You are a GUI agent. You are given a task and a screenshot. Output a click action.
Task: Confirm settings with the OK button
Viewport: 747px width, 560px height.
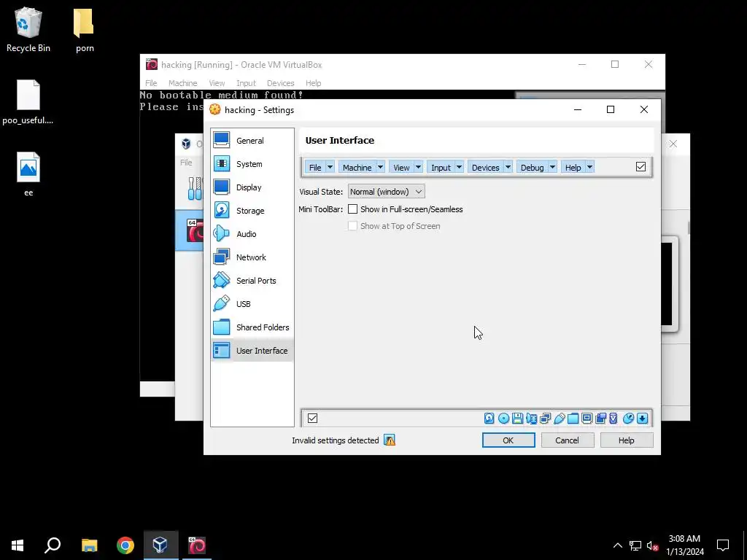tap(508, 440)
